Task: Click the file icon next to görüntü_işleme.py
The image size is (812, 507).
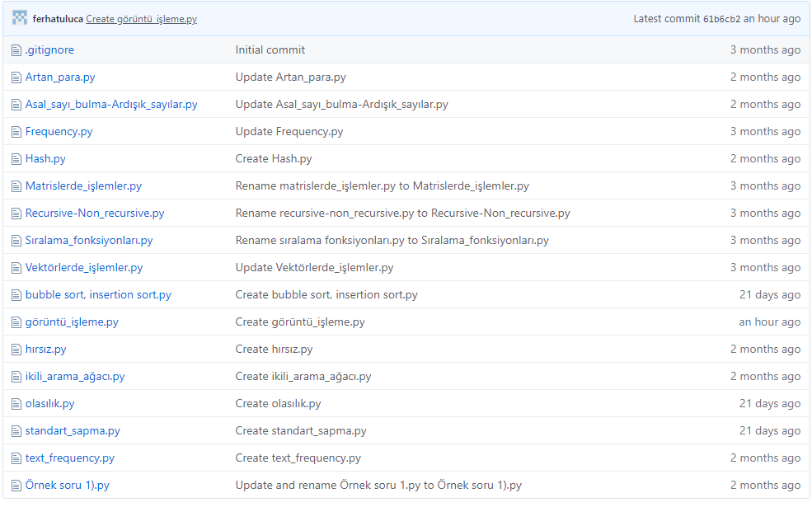Action: (16, 322)
